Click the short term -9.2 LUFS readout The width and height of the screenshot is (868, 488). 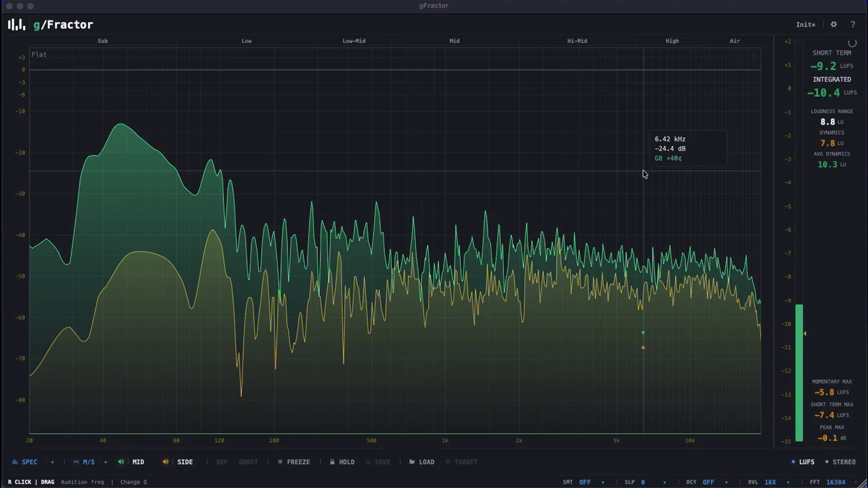coord(832,66)
